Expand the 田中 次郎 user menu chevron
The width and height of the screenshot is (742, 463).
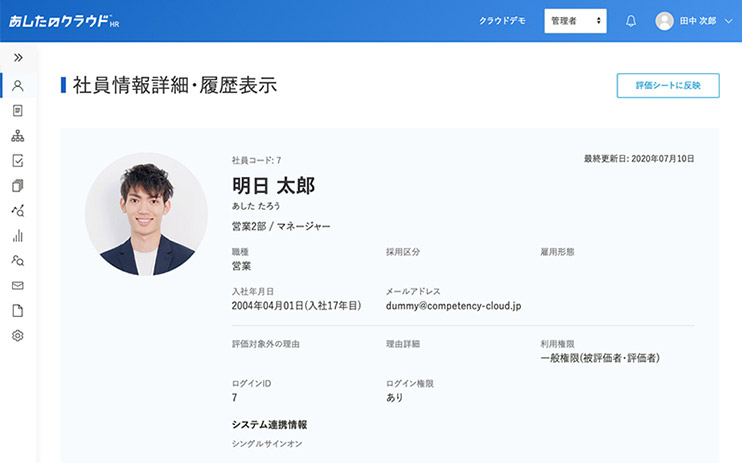point(728,21)
